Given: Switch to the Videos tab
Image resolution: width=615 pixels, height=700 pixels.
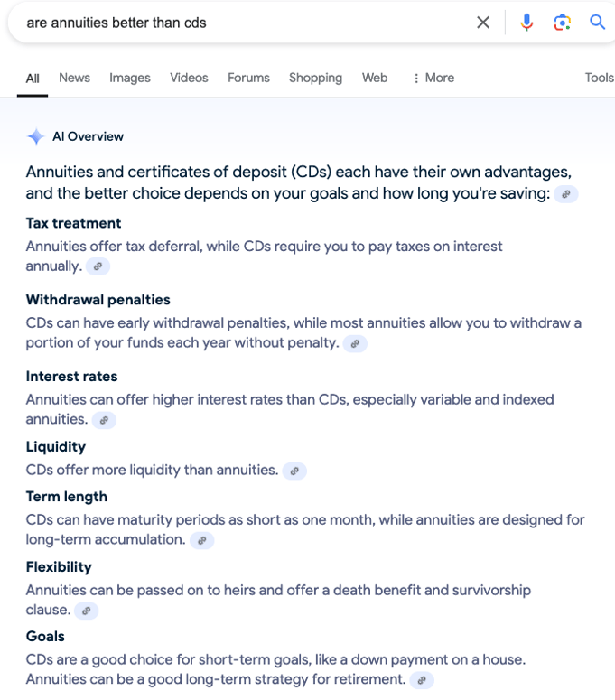Looking at the screenshot, I should (189, 78).
